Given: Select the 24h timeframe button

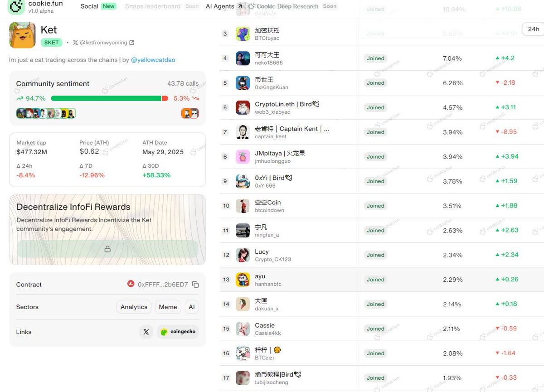Looking at the screenshot, I should (x=534, y=29).
